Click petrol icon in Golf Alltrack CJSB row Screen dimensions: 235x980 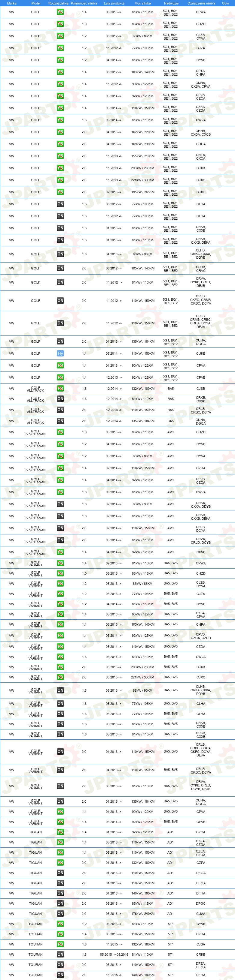60,388
